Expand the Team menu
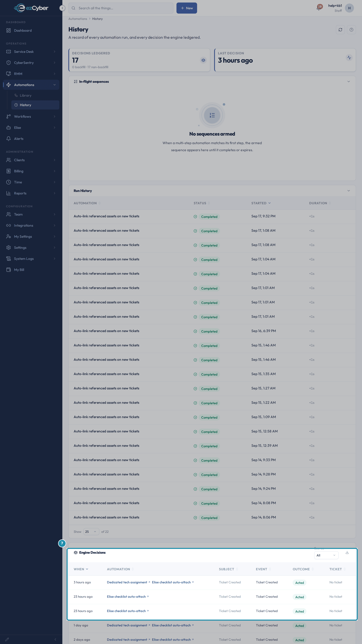 tap(31, 214)
